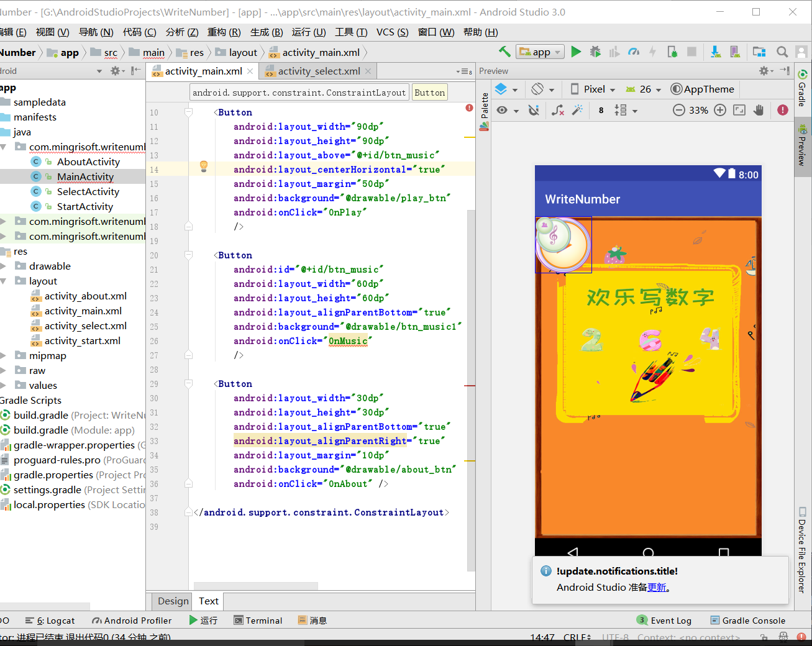This screenshot has height=646, width=812.
Task: Open the Event Log tool window
Action: [x=664, y=620]
